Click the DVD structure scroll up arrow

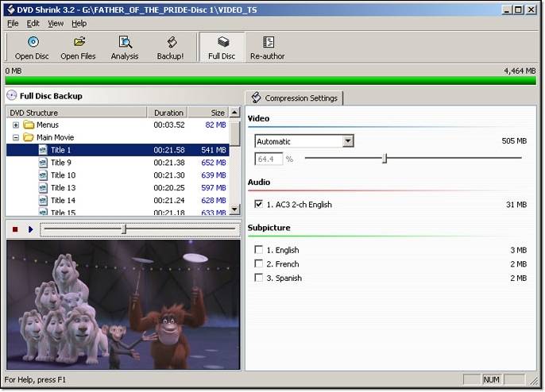point(234,112)
